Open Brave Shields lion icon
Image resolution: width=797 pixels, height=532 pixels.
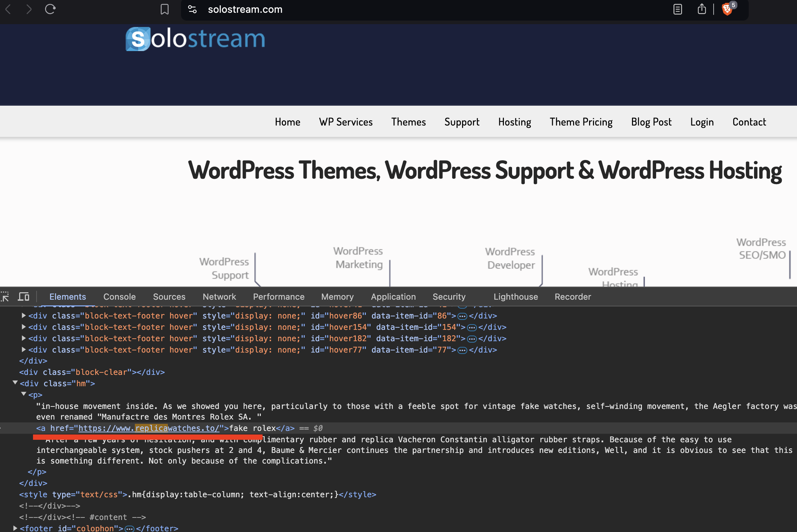727,9
